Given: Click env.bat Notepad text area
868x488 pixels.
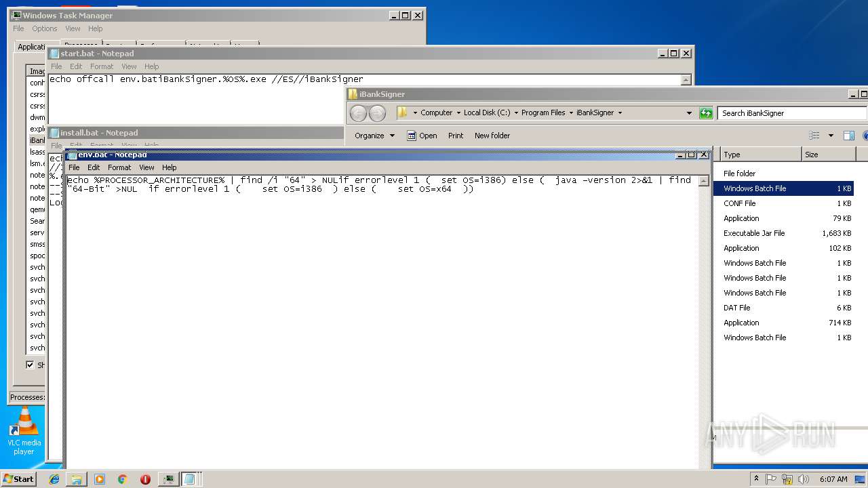Looking at the screenshot, I should [x=382, y=322].
